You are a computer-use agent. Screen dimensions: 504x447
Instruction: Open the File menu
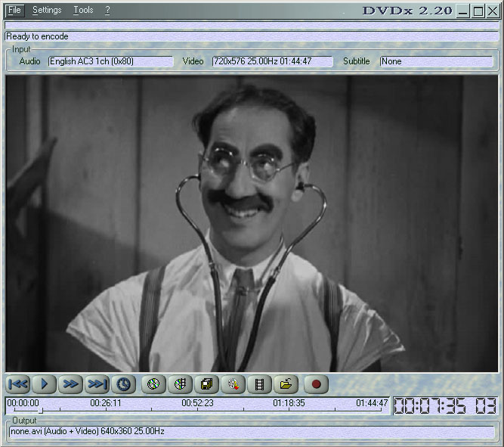pyautogui.click(x=14, y=11)
